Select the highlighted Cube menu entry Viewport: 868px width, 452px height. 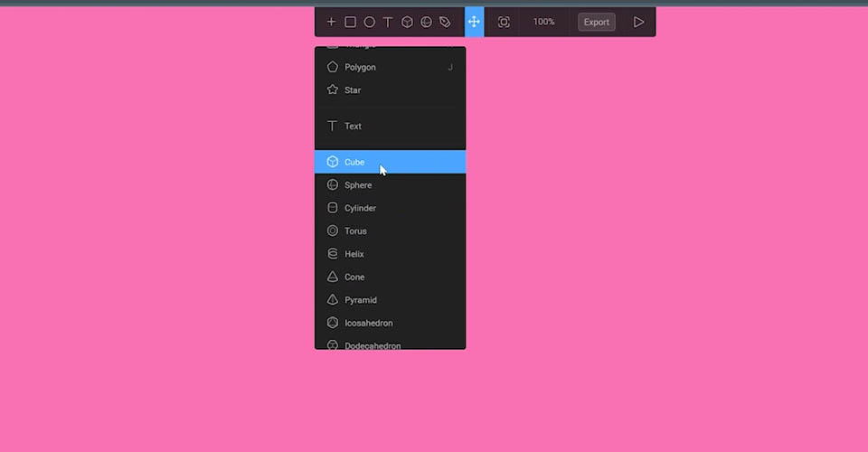tap(391, 162)
